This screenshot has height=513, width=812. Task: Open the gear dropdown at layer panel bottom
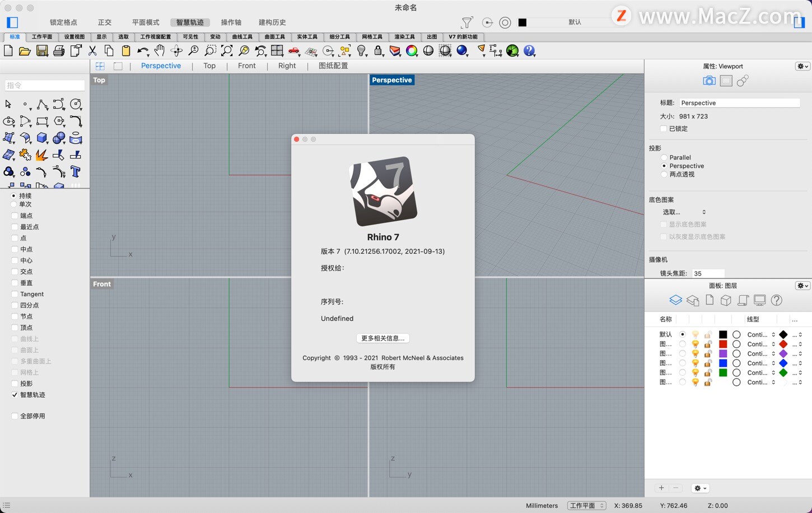pyautogui.click(x=701, y=488)
